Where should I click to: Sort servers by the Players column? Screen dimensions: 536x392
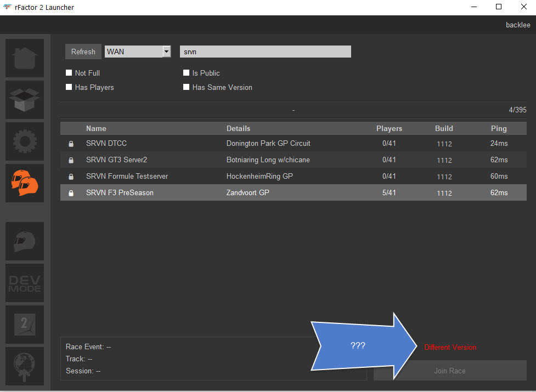pos(389,128)
